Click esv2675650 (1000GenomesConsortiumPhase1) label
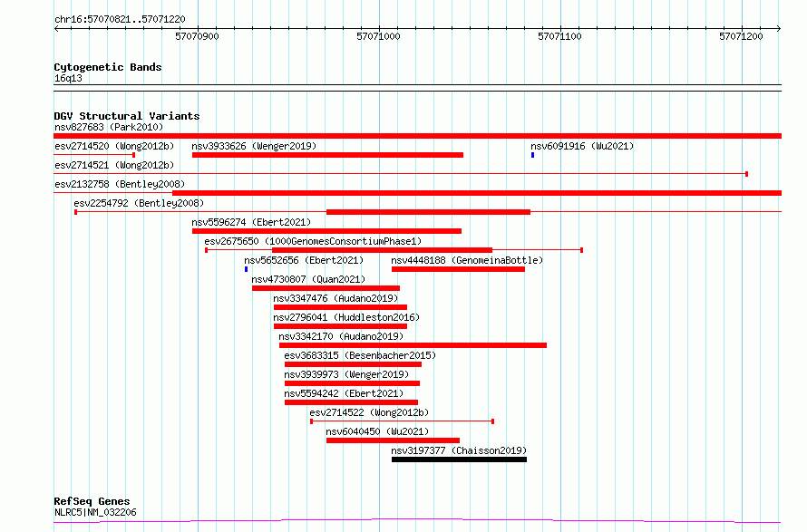This screenshot has width=807, height=532. pos(313,241)
